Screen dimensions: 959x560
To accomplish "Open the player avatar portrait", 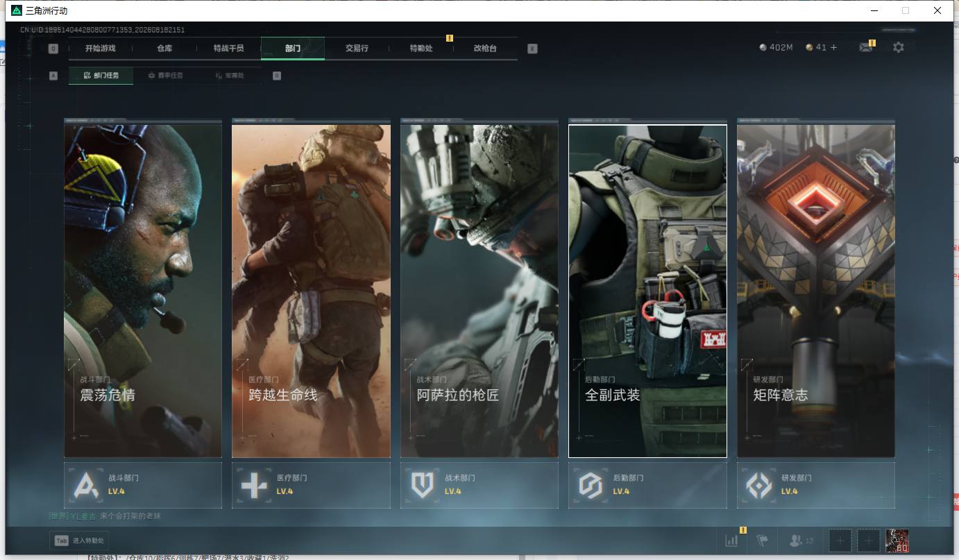I will coord(897,541).
